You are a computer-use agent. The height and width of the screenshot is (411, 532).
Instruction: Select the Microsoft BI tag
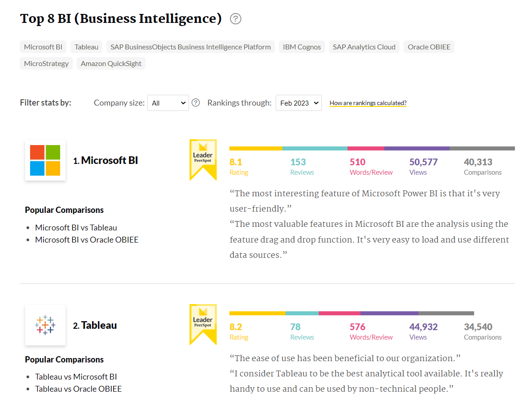[x=43, y=47]
